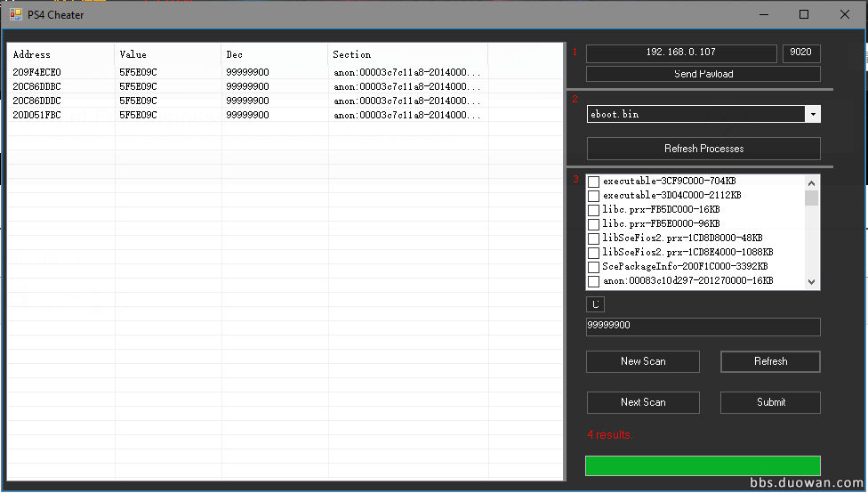Screen dimensions: 868x493
Task: Enable the libc.prx-FB5DC000-16KB section checkbox
Action: (x=593, y=210)
